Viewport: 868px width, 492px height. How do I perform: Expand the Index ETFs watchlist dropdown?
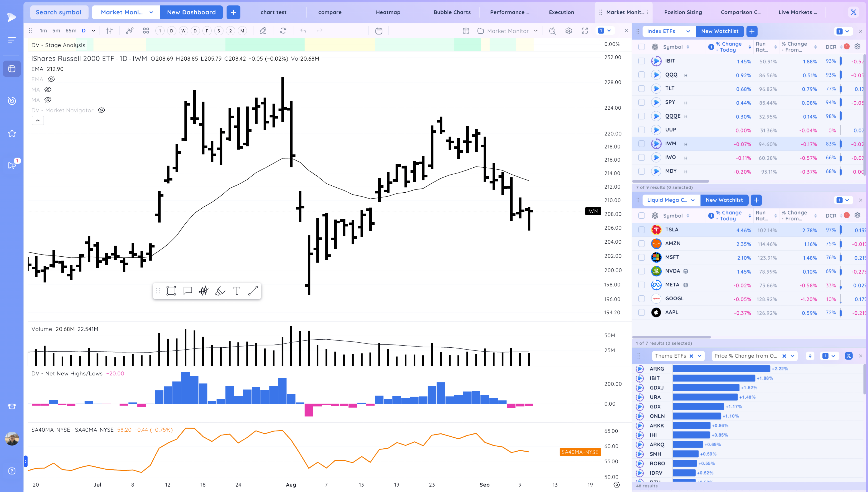coord(688,31)
